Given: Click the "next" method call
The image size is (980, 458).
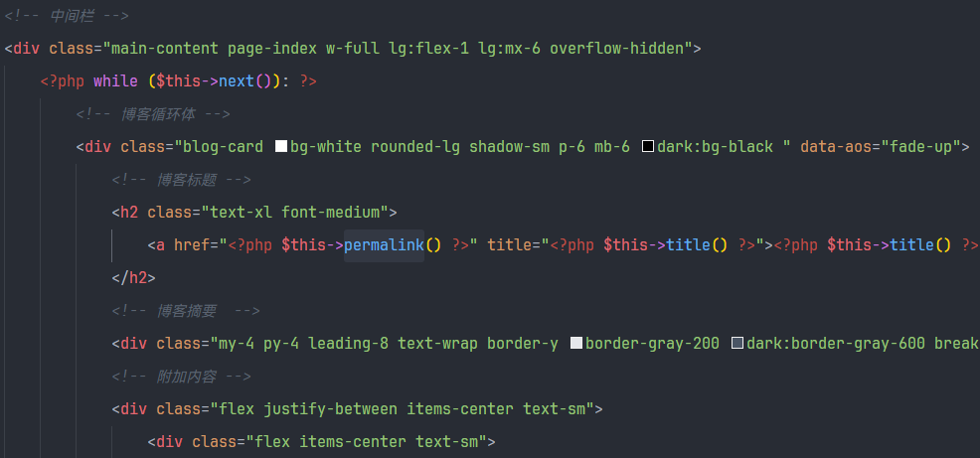Looking at the screenshot, I should tap(237, 81).
